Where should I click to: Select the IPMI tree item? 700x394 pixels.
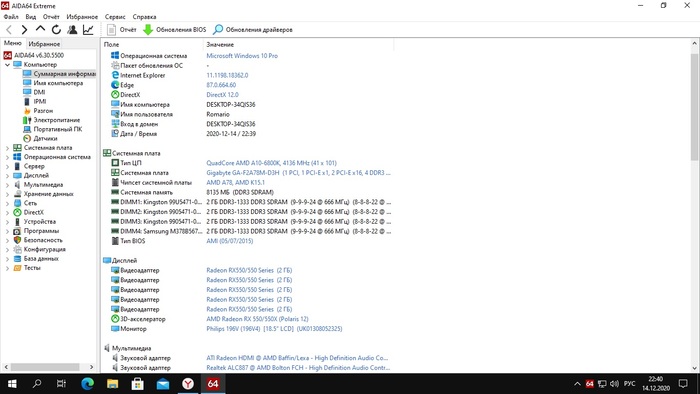(35, 101)
